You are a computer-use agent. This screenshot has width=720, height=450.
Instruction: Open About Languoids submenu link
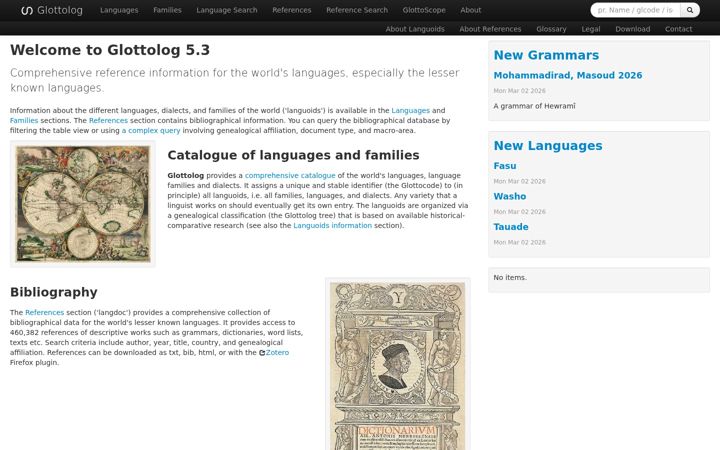(415, 29)
